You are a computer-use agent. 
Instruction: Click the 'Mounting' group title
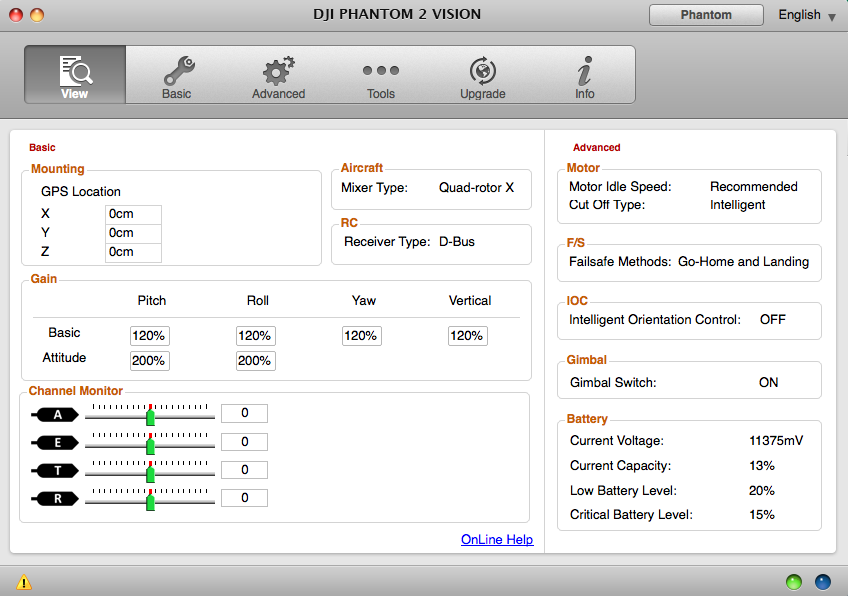click(57, 169)
